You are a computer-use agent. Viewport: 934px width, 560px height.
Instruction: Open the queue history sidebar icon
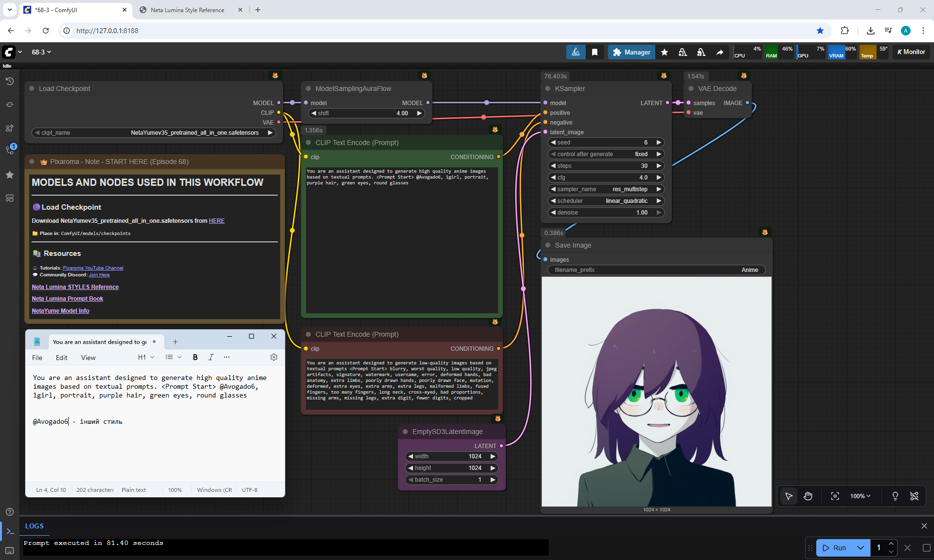9,81
